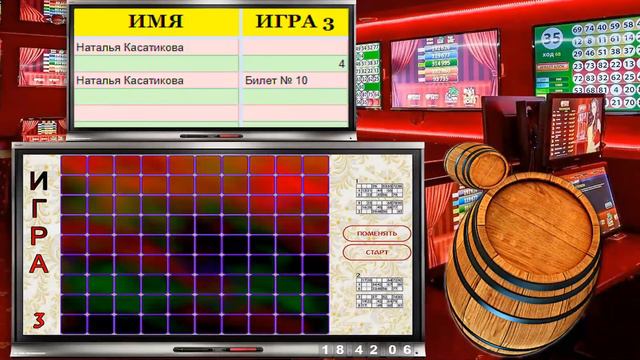Select the lower card of ticket 1
This screenshot has width=640, height=360.
pyautogui.click(x=379, y=207)
